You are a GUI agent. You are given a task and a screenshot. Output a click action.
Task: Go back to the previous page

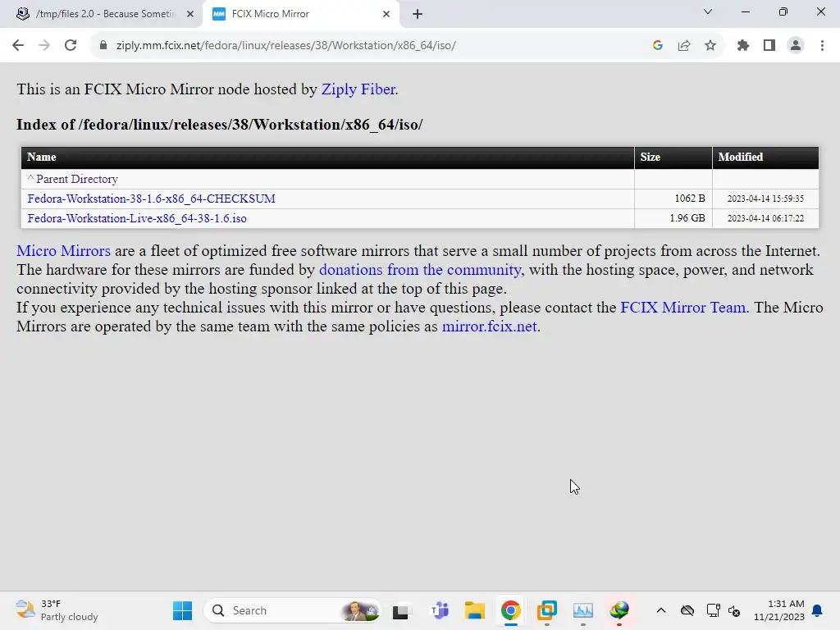18,46
